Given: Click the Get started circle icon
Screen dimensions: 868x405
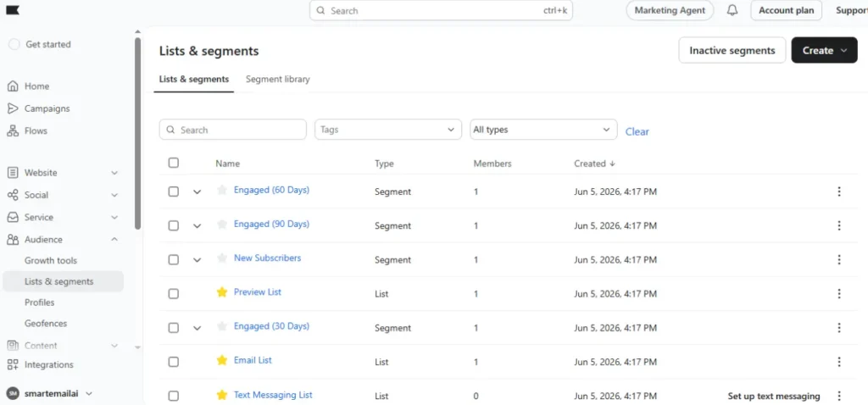Looking at the screenshot, I should pyautogui.click(x=14, y=44).
